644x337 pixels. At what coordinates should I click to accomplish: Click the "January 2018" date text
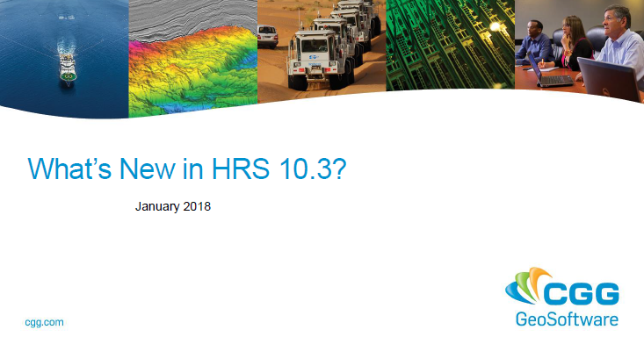pos(173,206)
